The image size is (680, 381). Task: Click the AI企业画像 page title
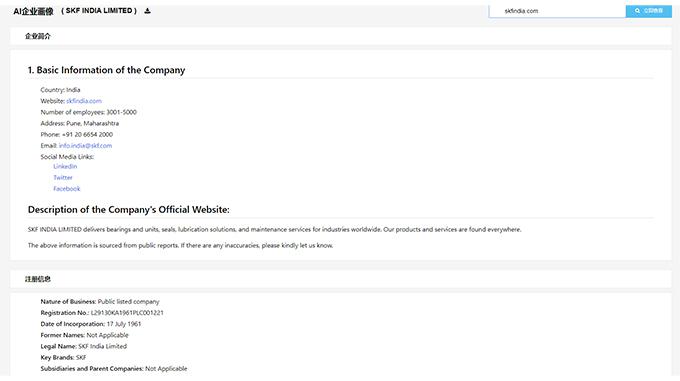tap(33, 11)
